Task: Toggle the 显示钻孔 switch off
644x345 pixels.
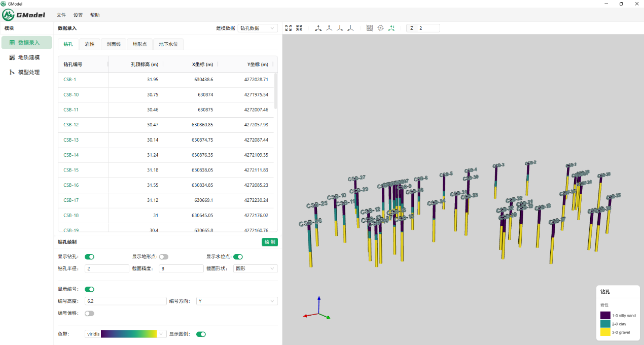Action: point(89,257)
